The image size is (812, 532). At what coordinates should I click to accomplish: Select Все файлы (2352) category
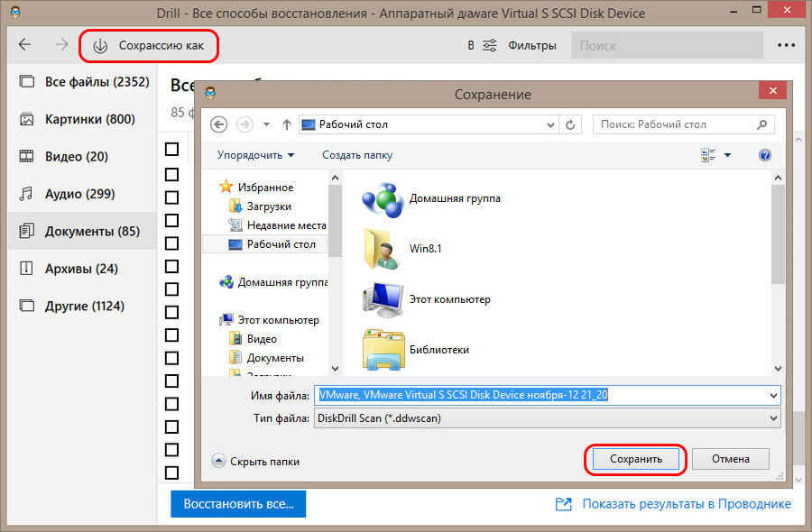83,82
